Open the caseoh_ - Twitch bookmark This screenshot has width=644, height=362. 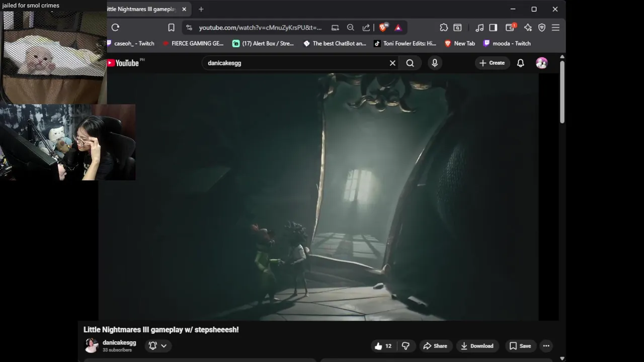pyautogui.click(x=131, y=43)
